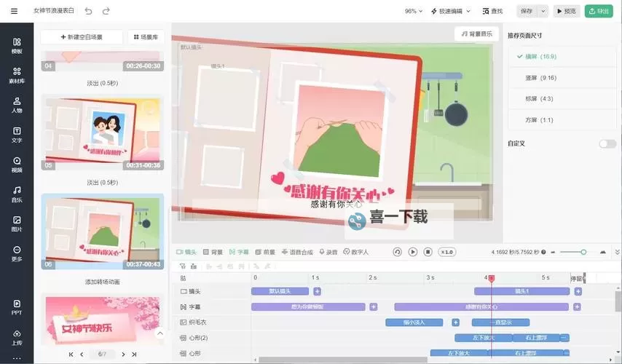Image resolution: width=622 pixels, height=364 pixels.
Task: Open 背景音乐 background music settings
Action: click(x=477, y=34)
